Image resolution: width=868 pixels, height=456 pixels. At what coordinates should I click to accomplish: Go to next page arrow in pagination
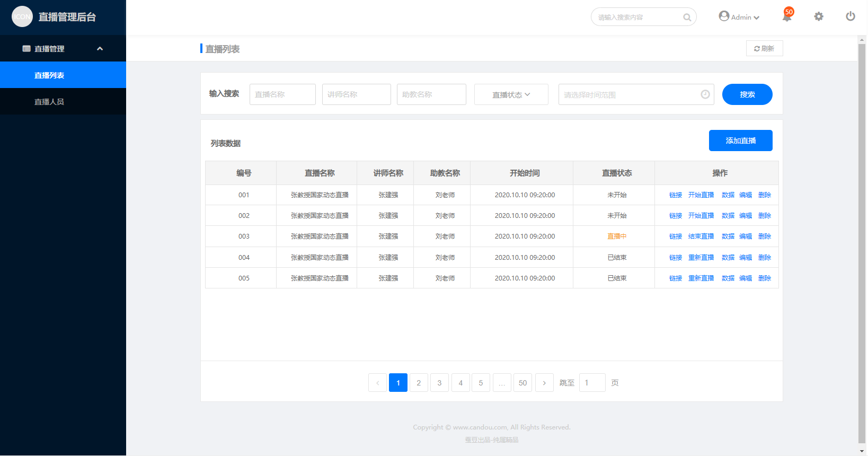coord(544,383)
